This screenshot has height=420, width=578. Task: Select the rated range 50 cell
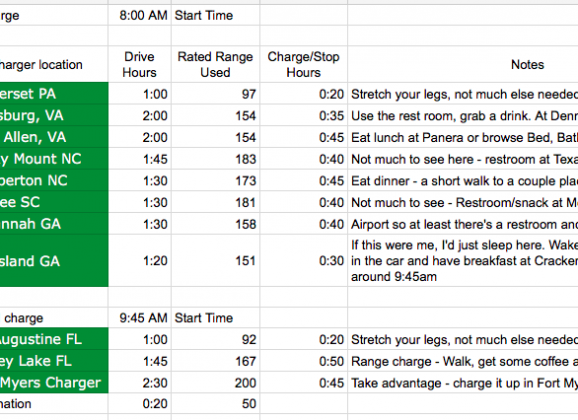pos(215,403)
